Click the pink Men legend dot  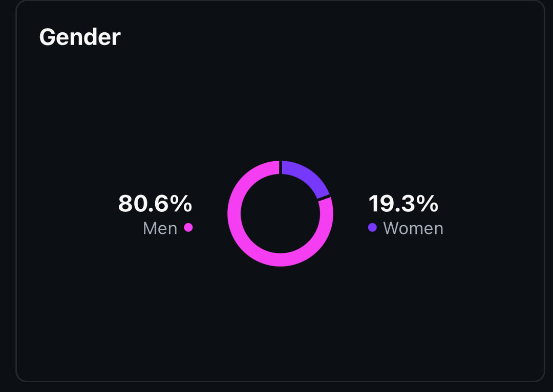[188, 227]
